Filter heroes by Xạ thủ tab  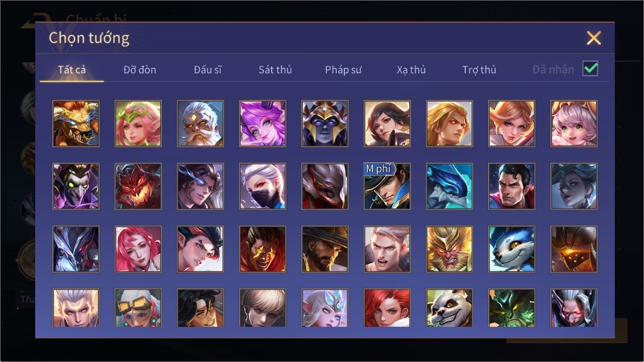pos(411,70)
